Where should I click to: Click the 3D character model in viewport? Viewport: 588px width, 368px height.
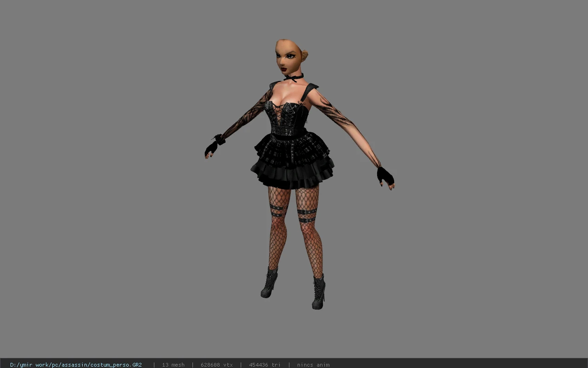pyautogui.click(x=299, y=174)
